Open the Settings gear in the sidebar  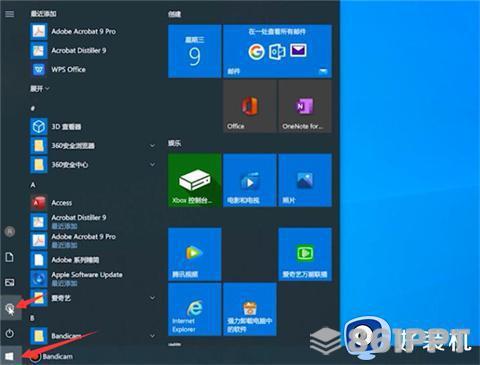pos(10,308)
